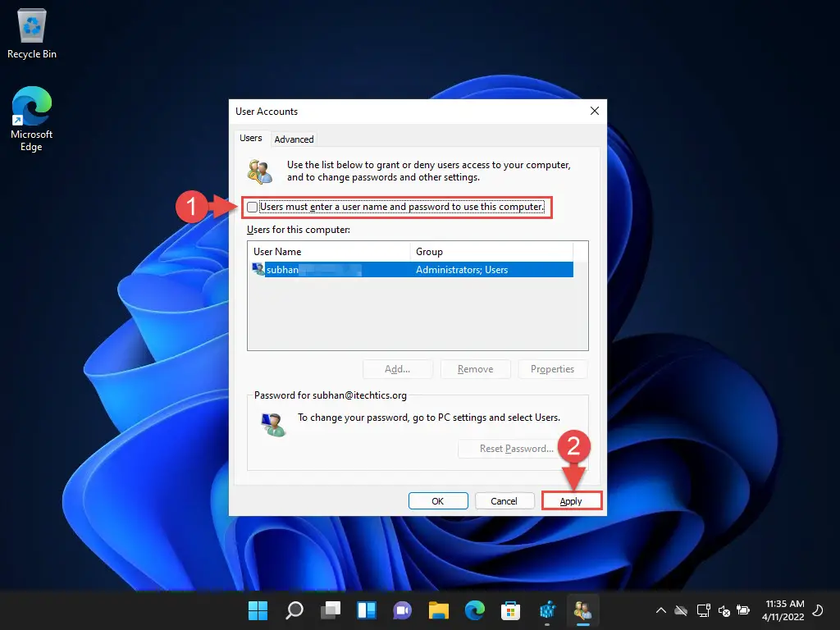Launch File Explorer from taskbar
840x630 pixels.
point(438,610)
